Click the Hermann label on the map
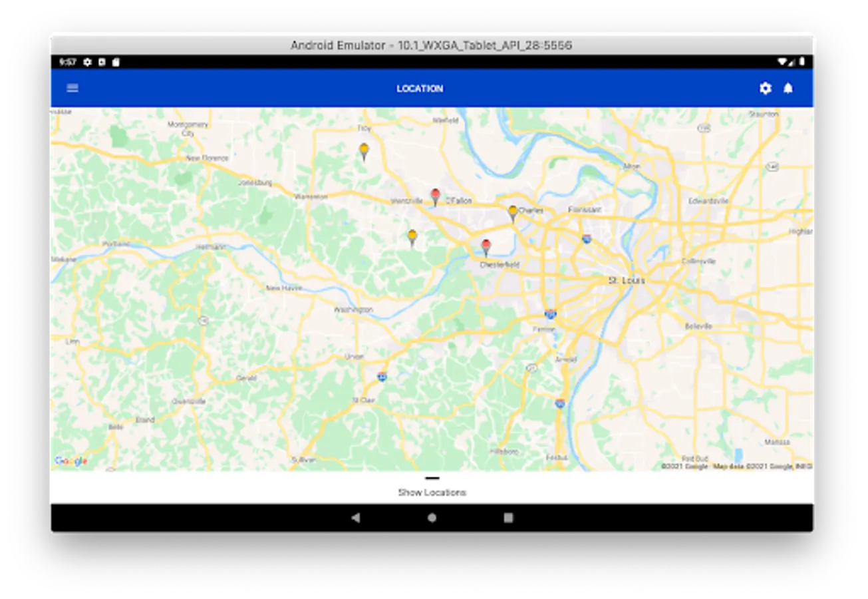The width and height of the screenshot is (868, 599). pyautogui.click(x=212, y=247)
